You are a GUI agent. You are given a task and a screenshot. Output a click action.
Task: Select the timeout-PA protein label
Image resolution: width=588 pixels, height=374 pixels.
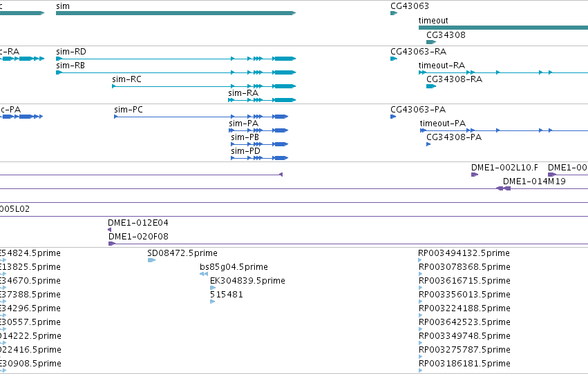(443, 124)
